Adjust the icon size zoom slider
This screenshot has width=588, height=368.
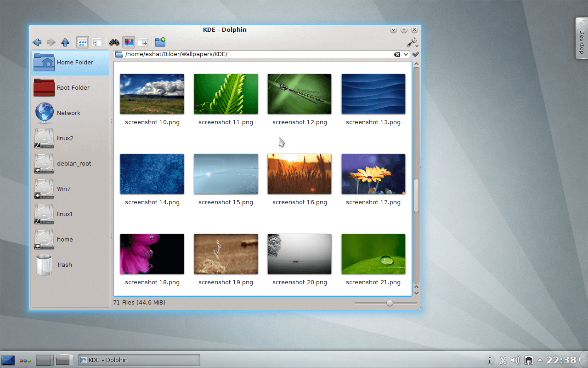[390, 303]
